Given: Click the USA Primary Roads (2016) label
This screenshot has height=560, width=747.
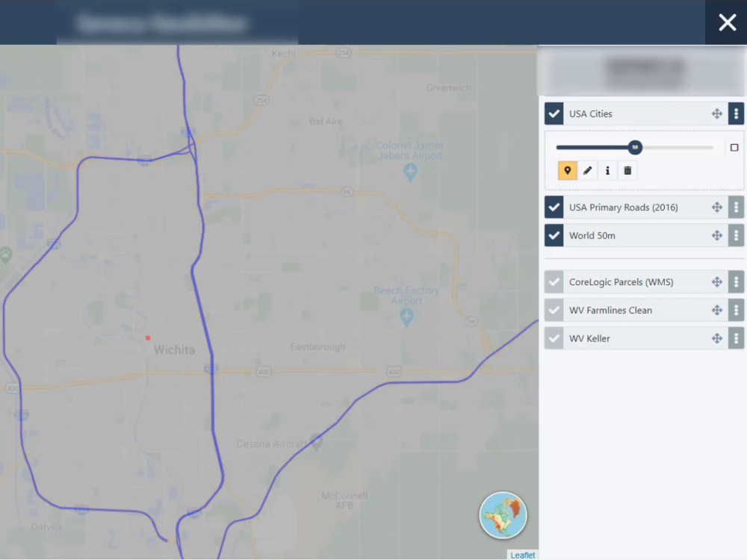Looking at the screenshot, I should [x=623, y=207].
